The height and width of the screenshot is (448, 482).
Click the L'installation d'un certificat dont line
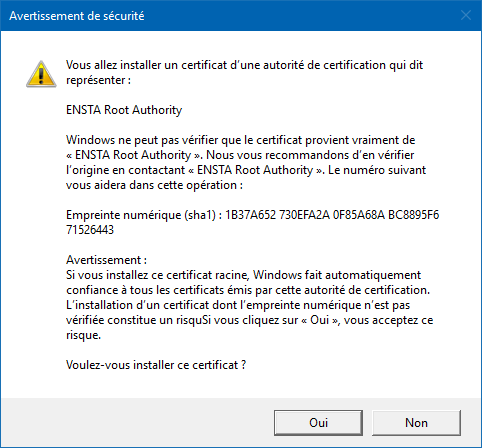pos(238,305)
